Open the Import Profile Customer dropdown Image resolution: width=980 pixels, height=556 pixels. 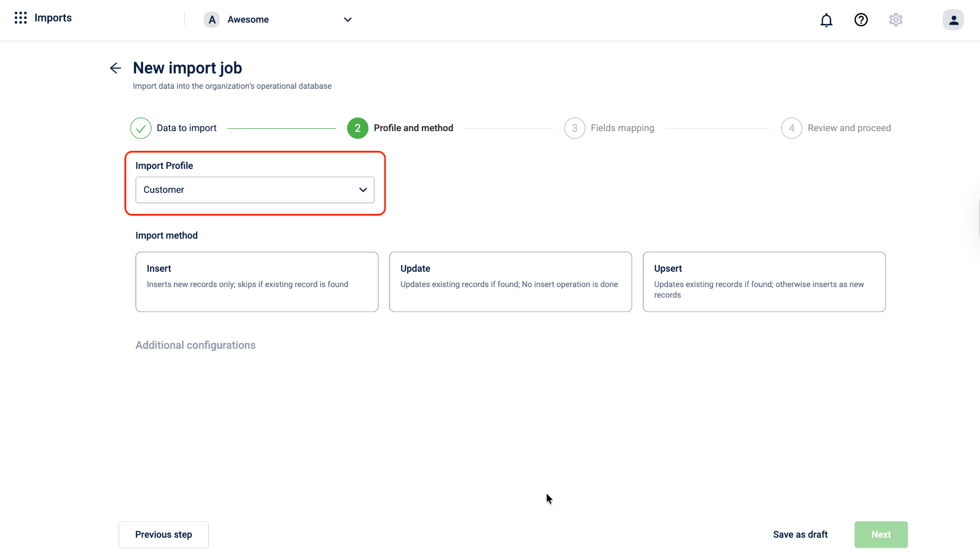click(x=249, y=190)
